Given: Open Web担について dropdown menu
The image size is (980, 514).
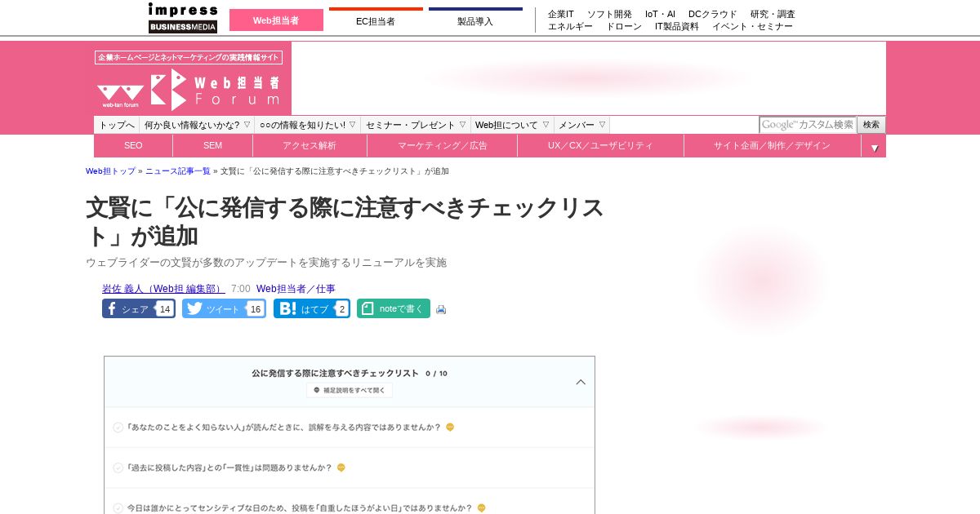Looking at the screenshot, I should click(x=512, y=125).
